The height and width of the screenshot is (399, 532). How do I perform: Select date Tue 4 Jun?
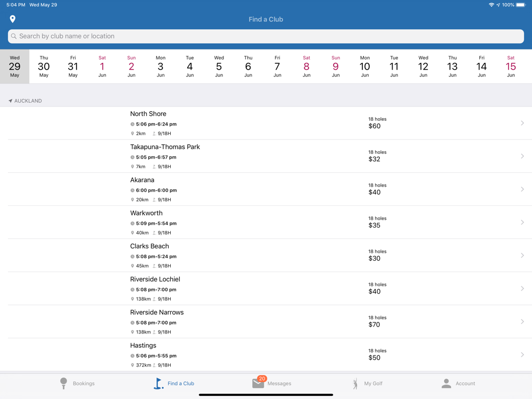190,66
